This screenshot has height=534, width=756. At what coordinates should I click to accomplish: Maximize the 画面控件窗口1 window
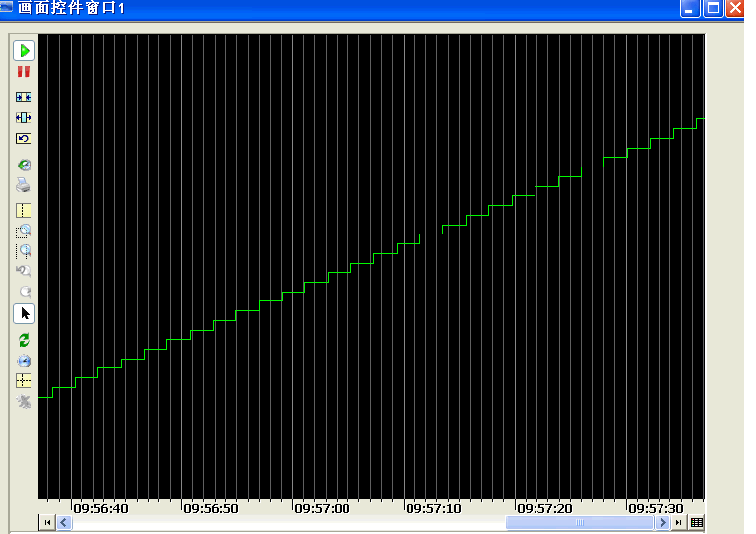point(713,8)
